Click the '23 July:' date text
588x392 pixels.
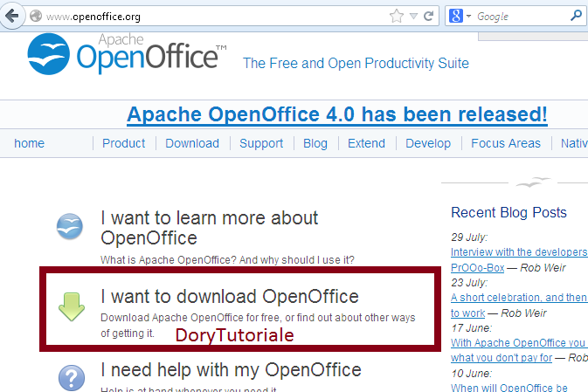click(469, 283)
